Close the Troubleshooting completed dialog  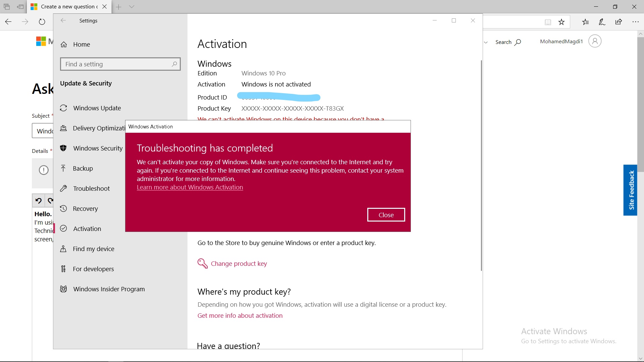point(386,215)
